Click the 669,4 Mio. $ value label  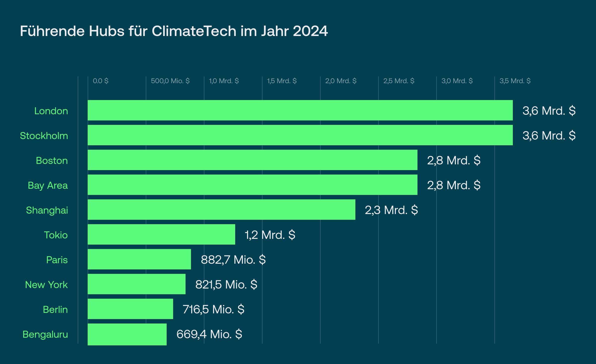209,334
